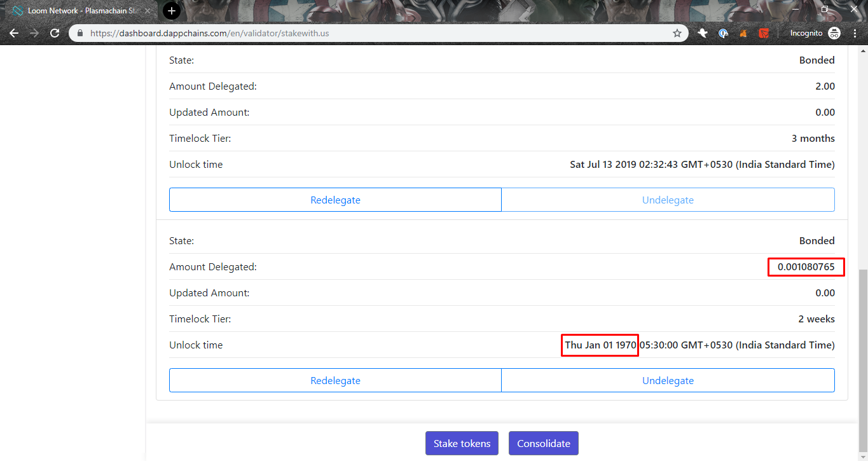Image resolution: width=868 pixels, height=461 pixels.
Task: Star the page to bookmark it
Action: coord(677,32)
